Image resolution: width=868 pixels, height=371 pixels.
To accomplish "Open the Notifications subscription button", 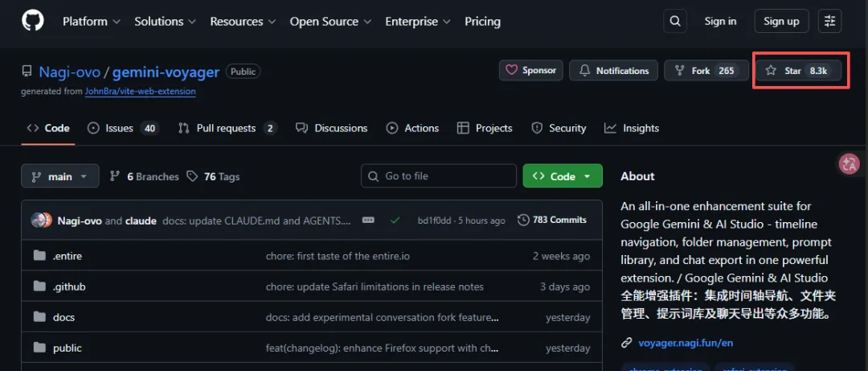I will pos(614,71).
